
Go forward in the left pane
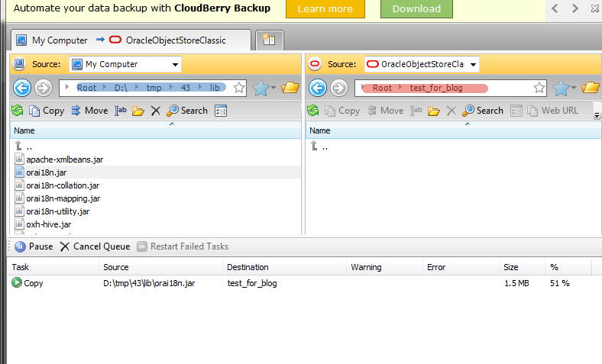pyautogui.click(x=44, y=88)
